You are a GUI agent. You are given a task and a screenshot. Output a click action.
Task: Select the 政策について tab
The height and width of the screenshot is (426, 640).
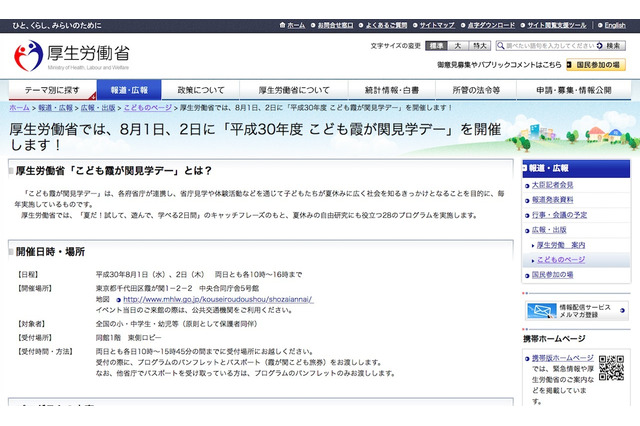[201, 90]
